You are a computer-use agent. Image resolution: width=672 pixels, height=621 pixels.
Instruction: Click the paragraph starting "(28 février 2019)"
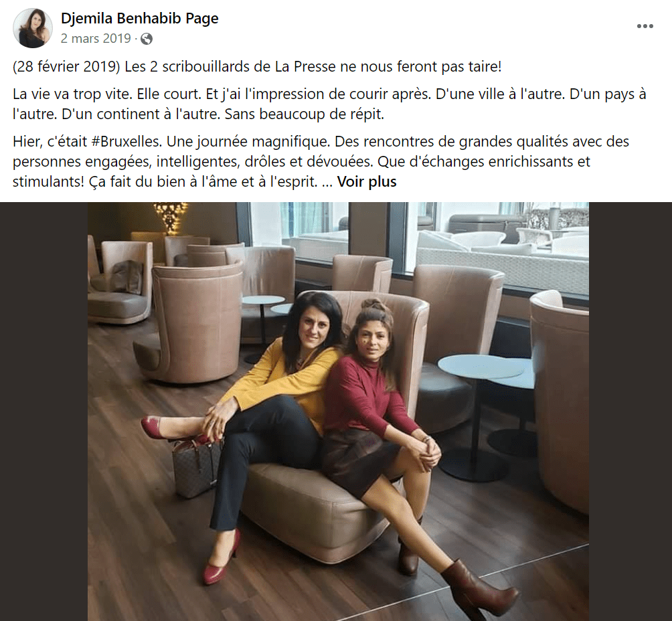pos(257,67)
